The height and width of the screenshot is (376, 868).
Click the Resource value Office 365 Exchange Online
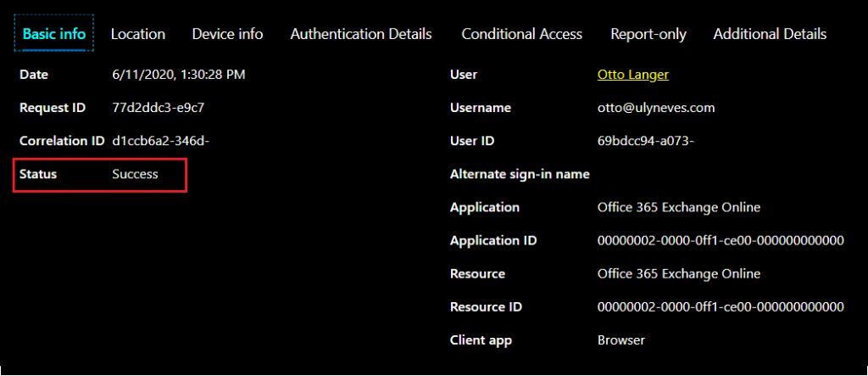679,273
